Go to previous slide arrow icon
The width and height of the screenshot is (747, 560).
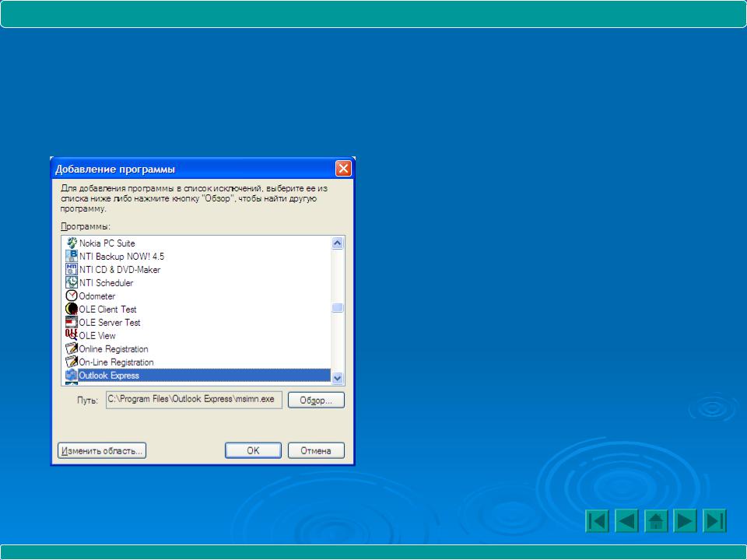click(x=626, y=520)
